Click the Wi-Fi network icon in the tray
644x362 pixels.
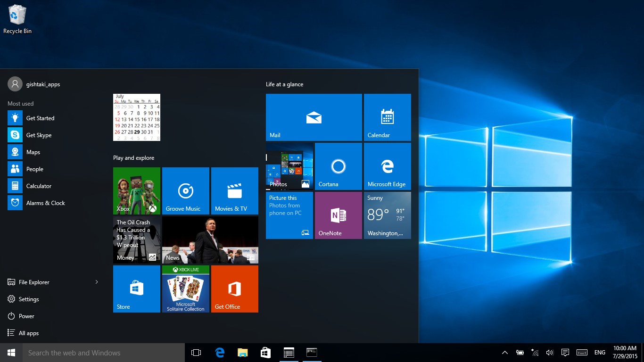pos(535,352)
